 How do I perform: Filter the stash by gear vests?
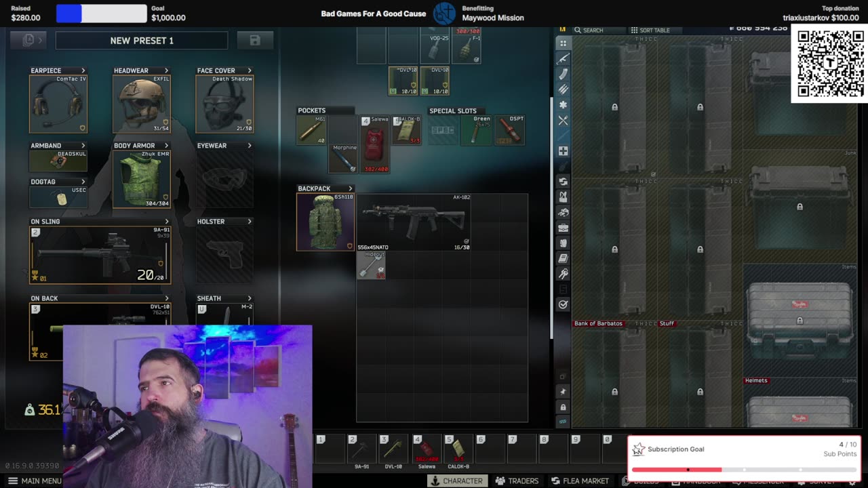[563, 197]
